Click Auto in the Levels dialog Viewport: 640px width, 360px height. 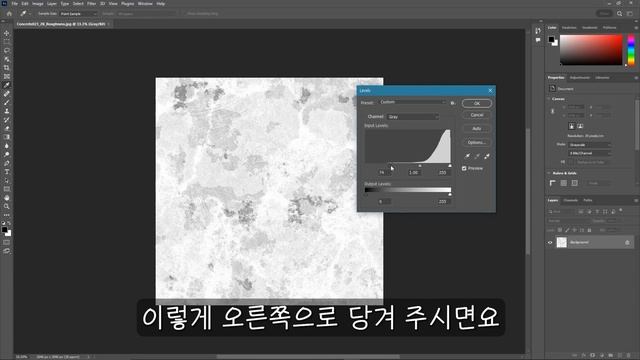click(x=477, y=129)
